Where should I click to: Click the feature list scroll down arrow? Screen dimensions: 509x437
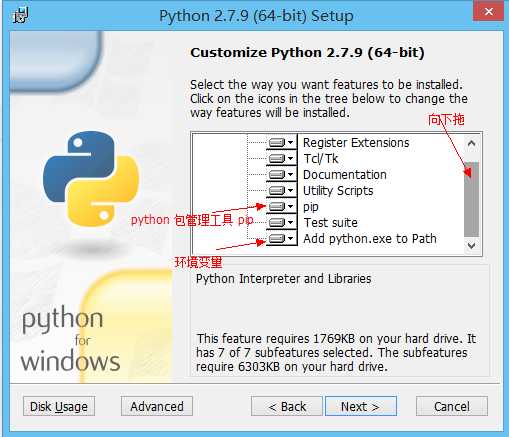click(x=471, y=246)
